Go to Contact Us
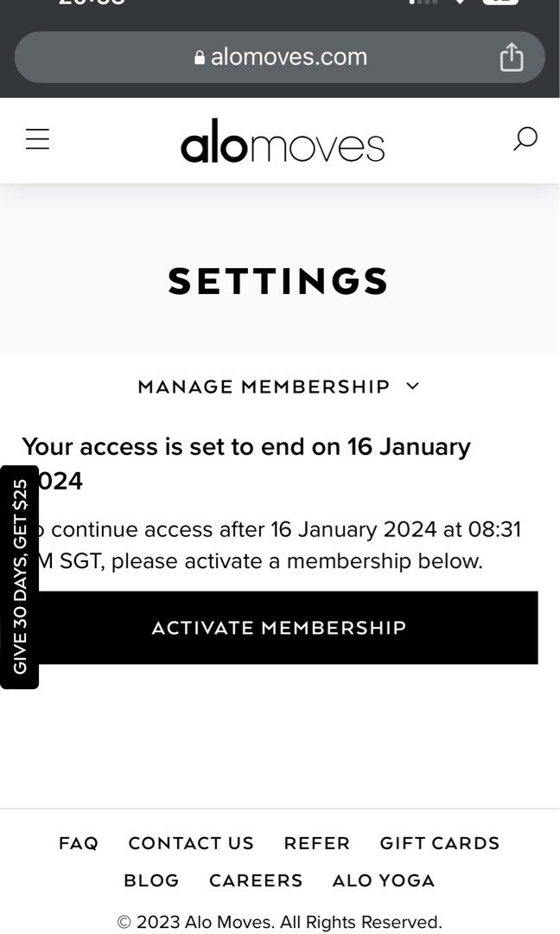This screenshot has height=934, width=560. [191, 843]
